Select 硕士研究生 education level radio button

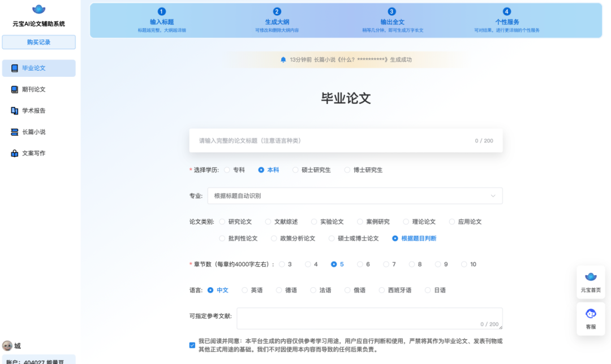[295, 170]
